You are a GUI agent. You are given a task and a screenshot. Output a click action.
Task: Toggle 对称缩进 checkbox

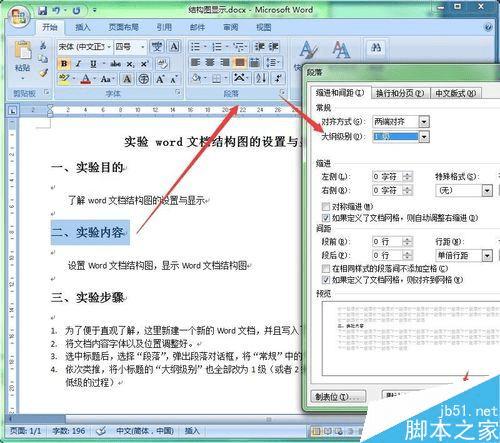(x=326, y=207)
